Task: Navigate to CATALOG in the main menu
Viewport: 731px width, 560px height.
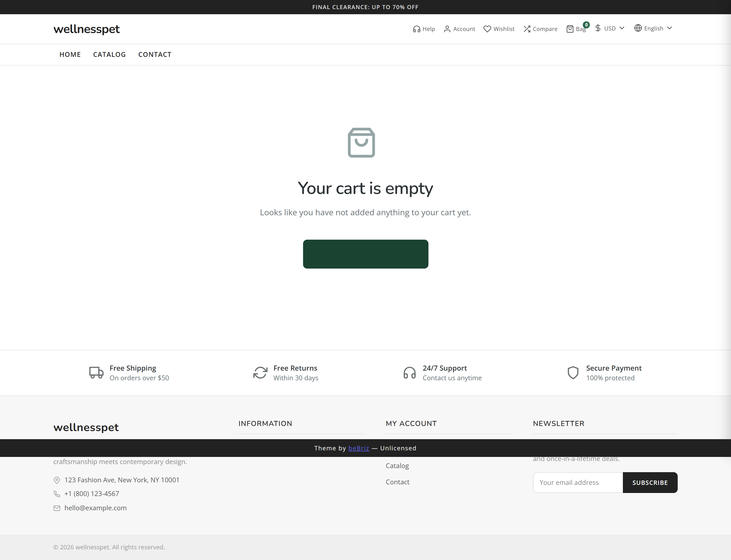Action: [x=109, y=54]
